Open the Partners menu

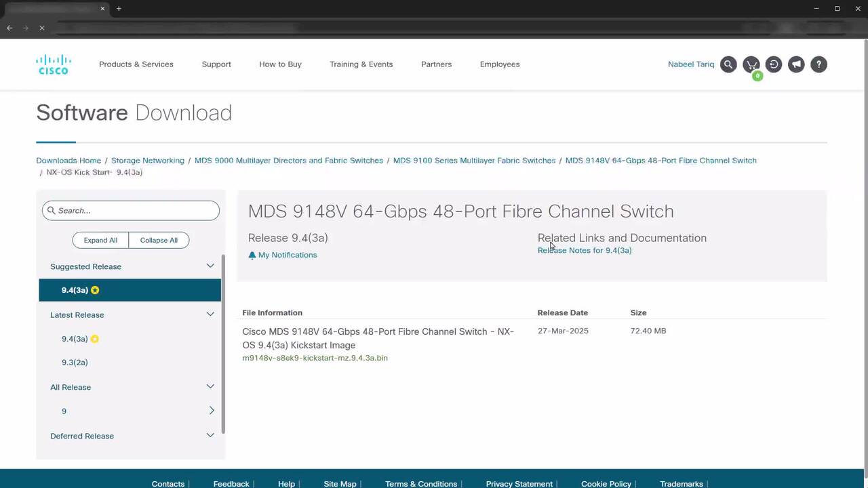436,64
